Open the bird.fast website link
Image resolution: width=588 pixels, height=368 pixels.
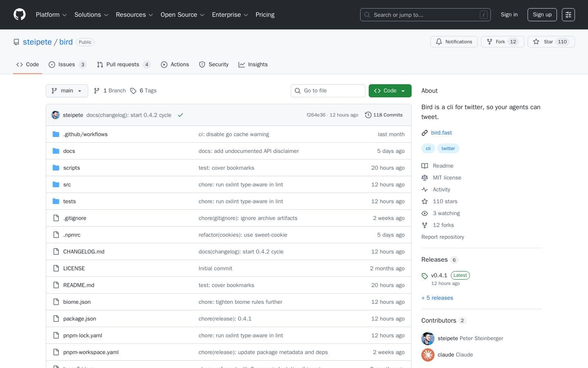tap(441, 132)
